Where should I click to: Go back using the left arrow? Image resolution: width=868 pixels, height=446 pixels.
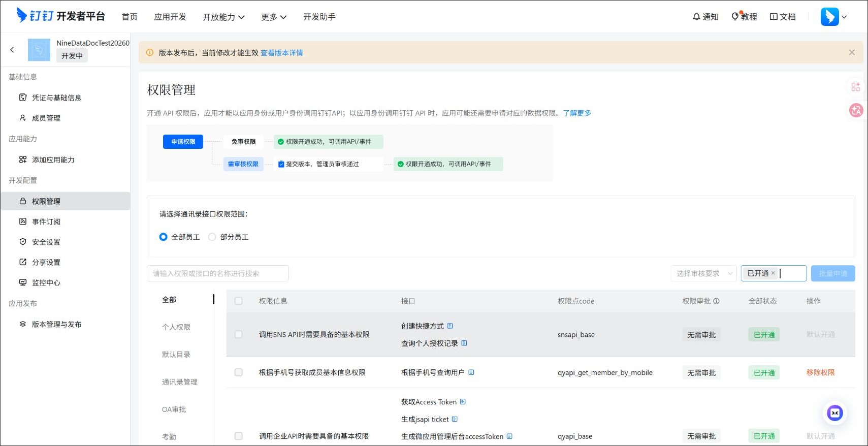tap(12, 50)
